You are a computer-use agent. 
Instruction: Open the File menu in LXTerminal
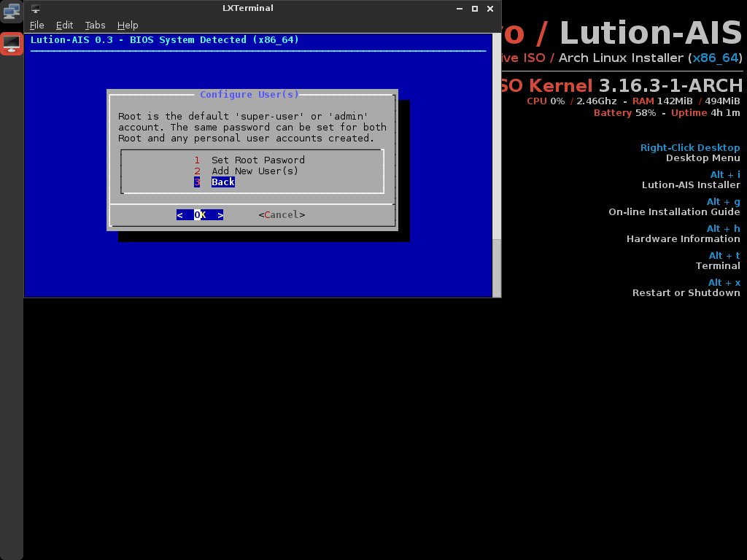36,26
